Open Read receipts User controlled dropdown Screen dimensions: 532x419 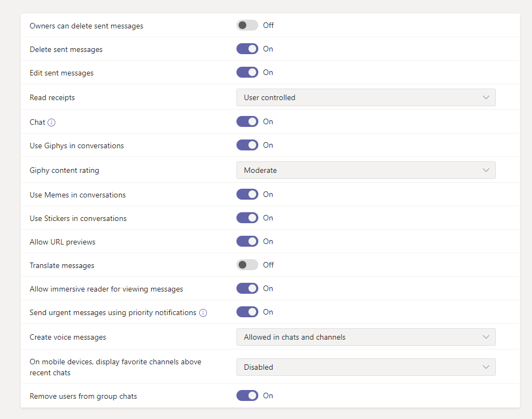tap(366, 97)
